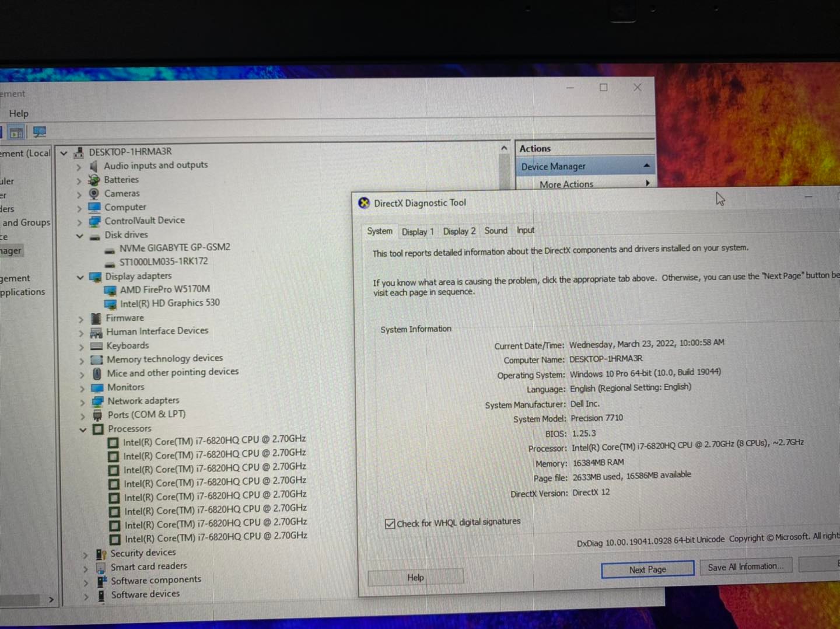Click the Security devices icon
Image resolution: width=840 pixels, height=629 pixels.
click(101, 554)
